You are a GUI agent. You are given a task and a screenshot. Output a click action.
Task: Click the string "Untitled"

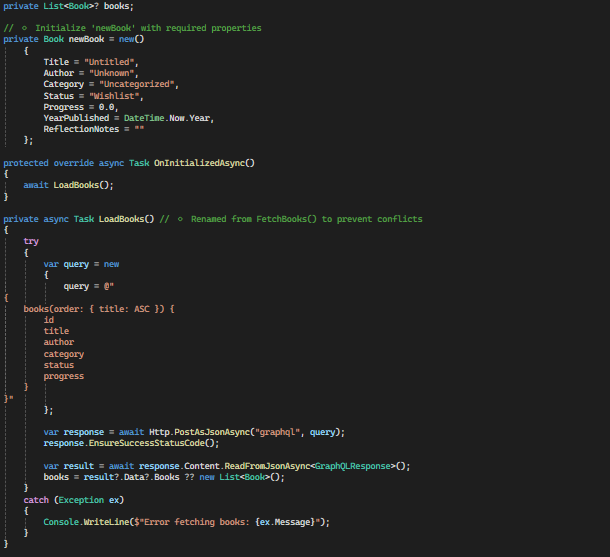[109, 62]
